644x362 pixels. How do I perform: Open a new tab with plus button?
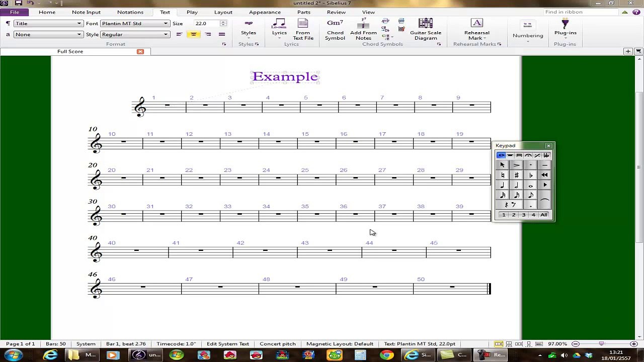(x=628, y=51)
